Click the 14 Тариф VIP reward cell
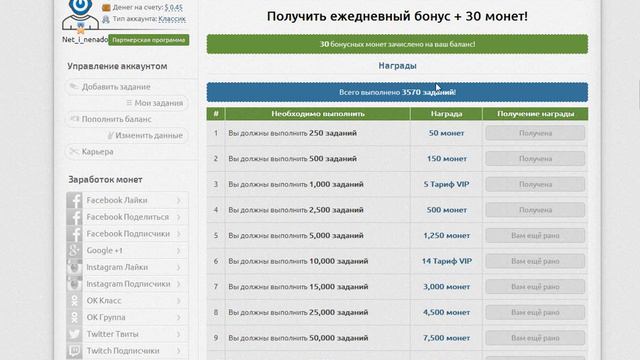640x360 pixels. point(446,261)
